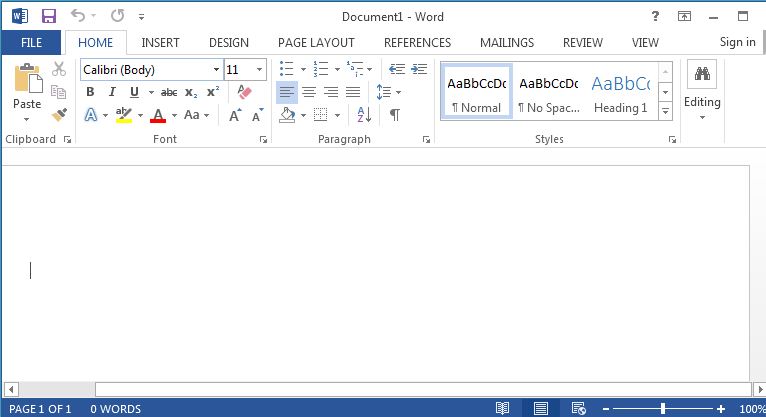766x417 pixels.
Task: Switch to the REVIEW tab
Action: [x=583, y=42]
